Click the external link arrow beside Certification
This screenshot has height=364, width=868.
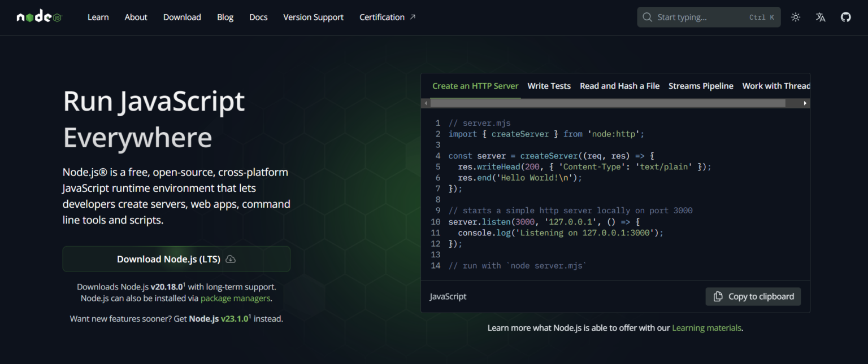tap(413, 16)
